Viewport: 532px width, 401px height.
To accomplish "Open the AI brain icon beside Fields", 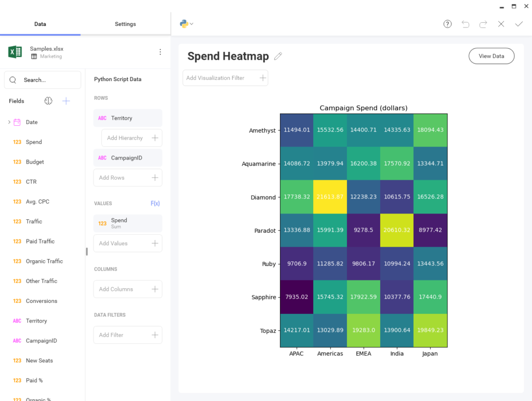I will click(x=48, y=101).
